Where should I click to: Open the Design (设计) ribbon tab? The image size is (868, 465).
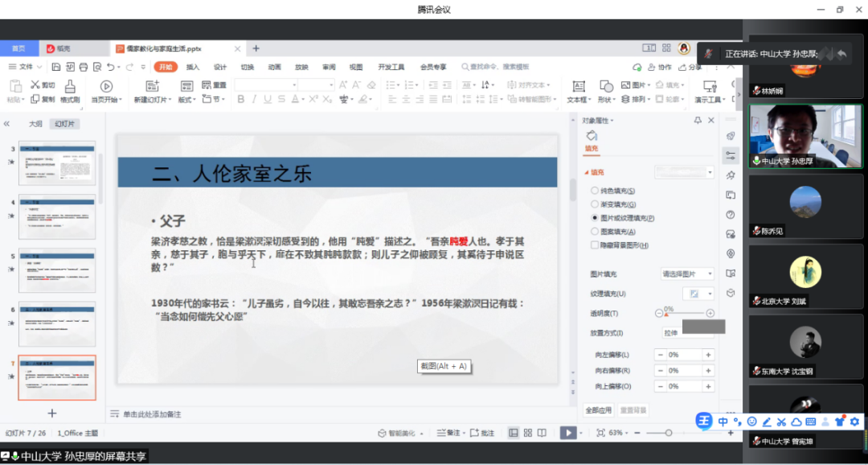tap(219, 67)
